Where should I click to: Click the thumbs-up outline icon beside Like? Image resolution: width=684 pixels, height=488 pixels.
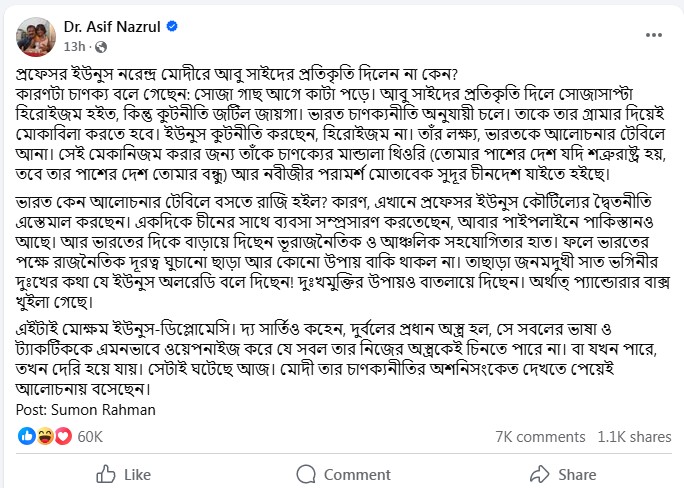pyautogui.click(x=106, y=474)
